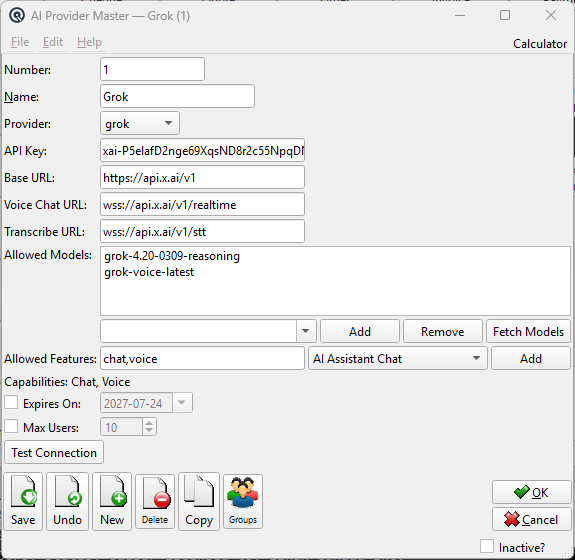
Task: Open the File menu
Action: (x=20, y=42)
